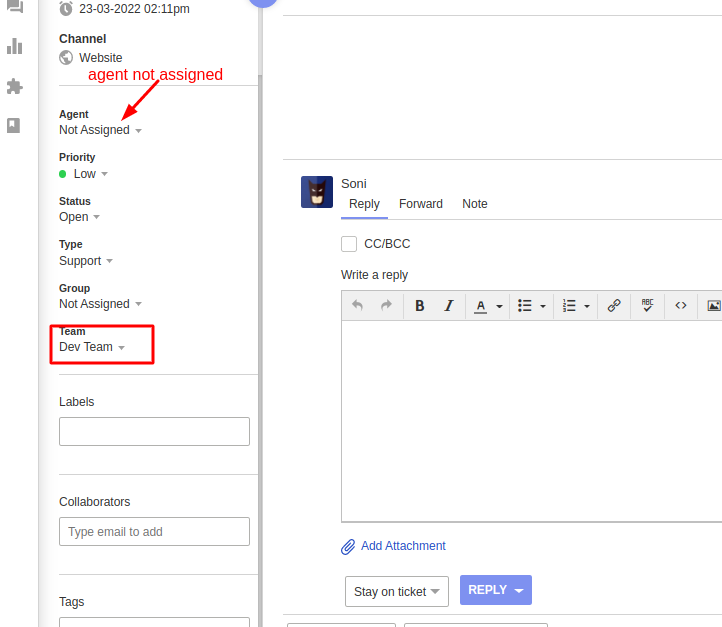The width and height of the screenshot is (722, 627).
Task: Toggle bold formatting in the reply editor
Action: point(419,306)
